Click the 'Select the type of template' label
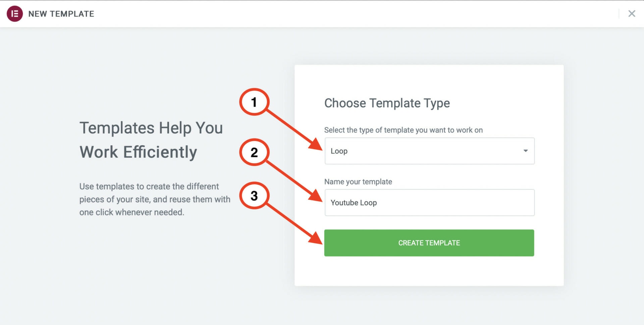The width and height of the screenshot is (644, 325). 403,130
